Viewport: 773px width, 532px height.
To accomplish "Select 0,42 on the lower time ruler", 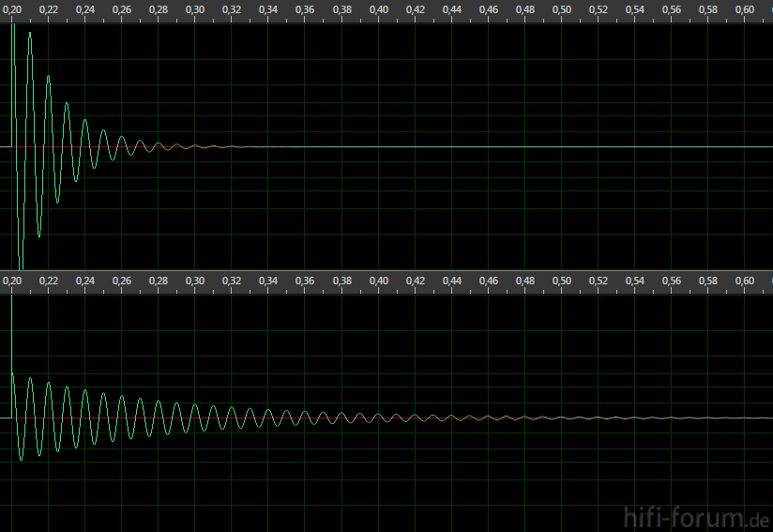I will pyautogui.click(x=415, y=281).
